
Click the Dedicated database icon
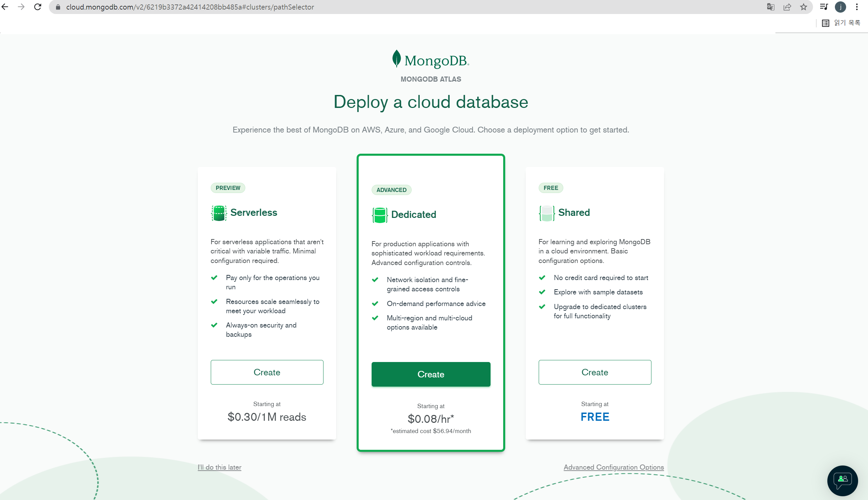click(380, 215)
